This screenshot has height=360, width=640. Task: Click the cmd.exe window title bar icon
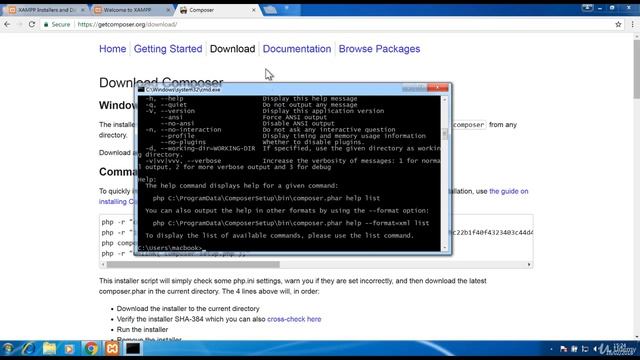click(x=141, y=89)
